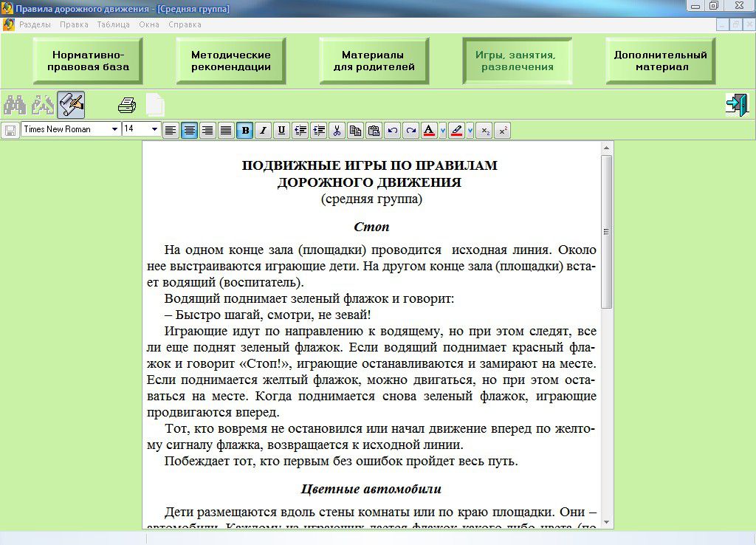Open the Окна menu
The height and width of the screenshot is (545, 756).
coord(149,24)
